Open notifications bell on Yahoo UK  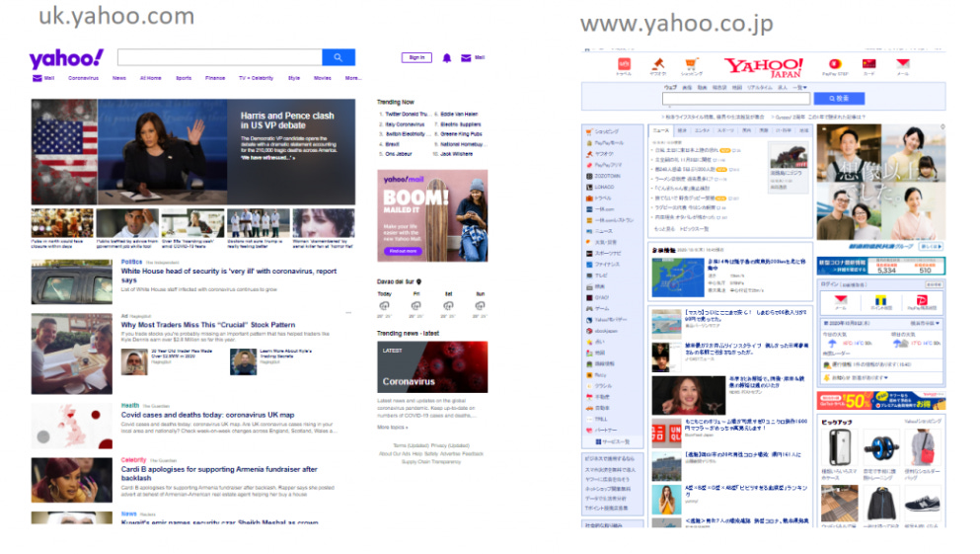click(447, 58)
